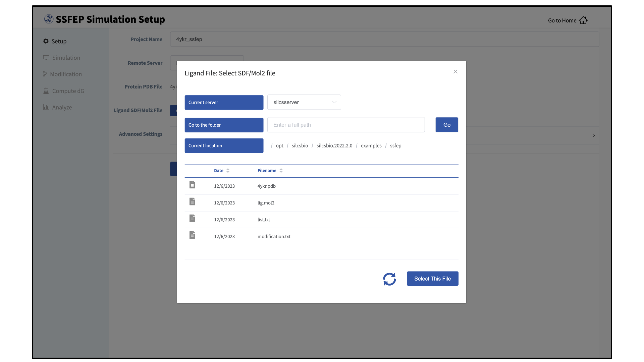Click the file icon for list.txt
The height and width of the screenshot is (362, 644).
click(x=192, y=218)
